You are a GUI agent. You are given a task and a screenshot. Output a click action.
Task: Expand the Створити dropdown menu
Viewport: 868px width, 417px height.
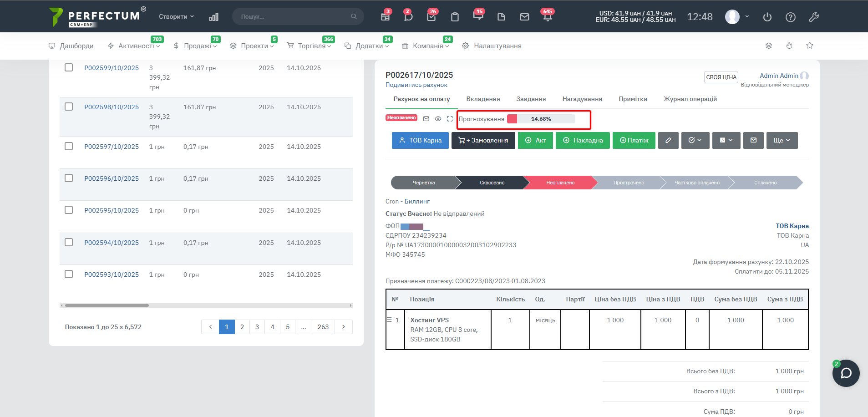coord(176,16)
